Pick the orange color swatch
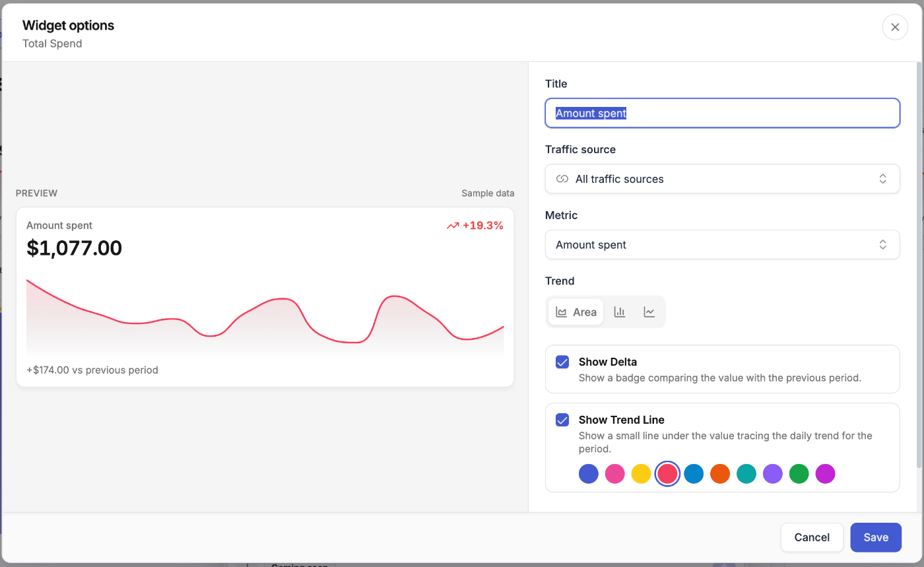The height and width of the screenshot is (567, 924). click(x=720, y=474)
